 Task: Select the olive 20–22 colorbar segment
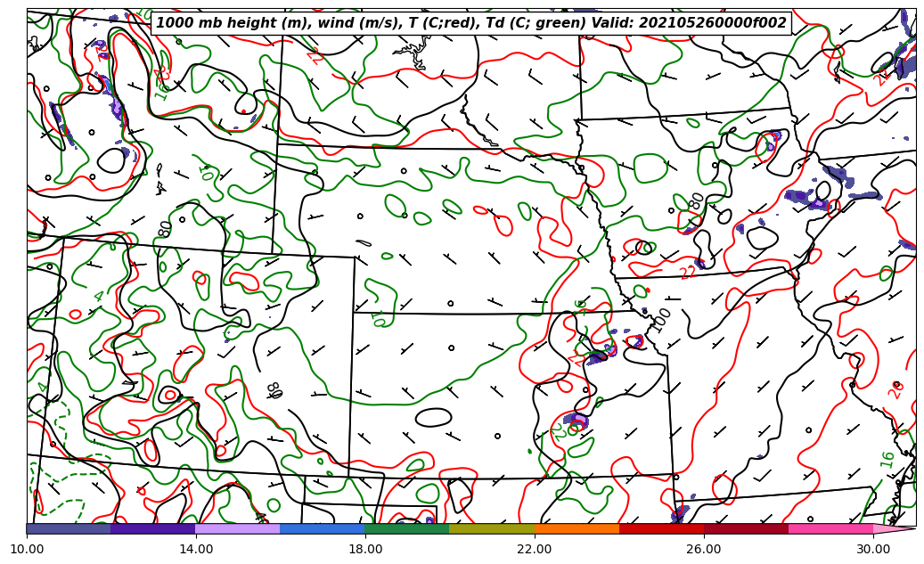click(491, 528)
